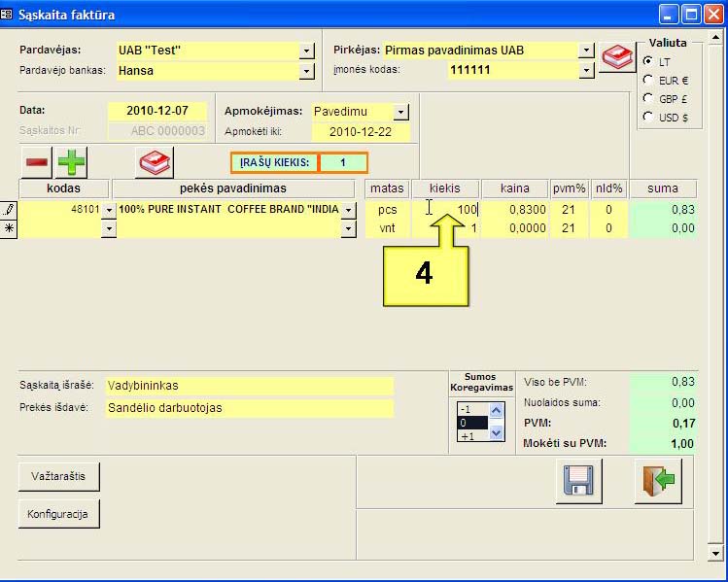
Task: Select the GBP £ currency option
Action: pos(648,98)
